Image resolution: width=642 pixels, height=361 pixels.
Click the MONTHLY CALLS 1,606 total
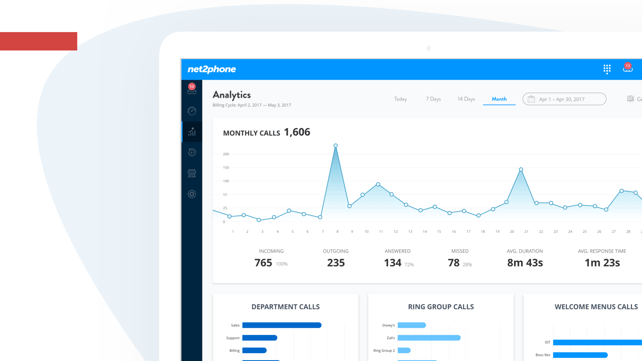(x=267, y=132)
